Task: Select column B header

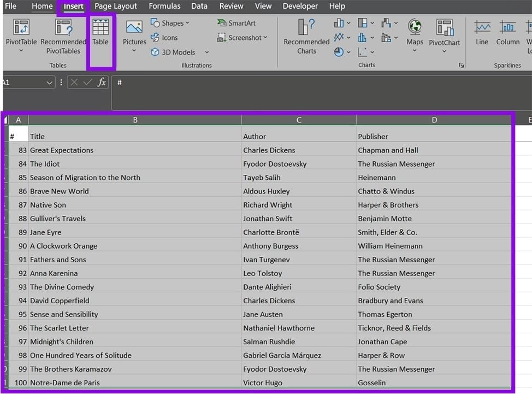Action: click(x=135, y=120)
